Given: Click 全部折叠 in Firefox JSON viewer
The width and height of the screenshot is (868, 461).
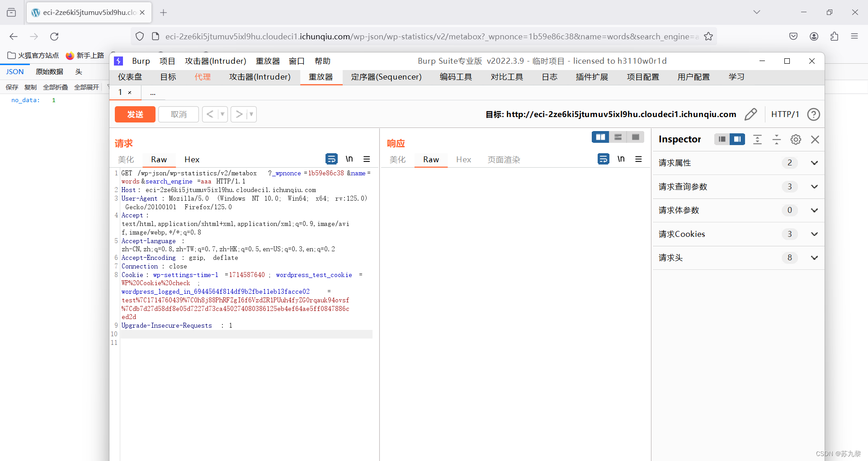Looking at the screenshot, I should (56, 87).
